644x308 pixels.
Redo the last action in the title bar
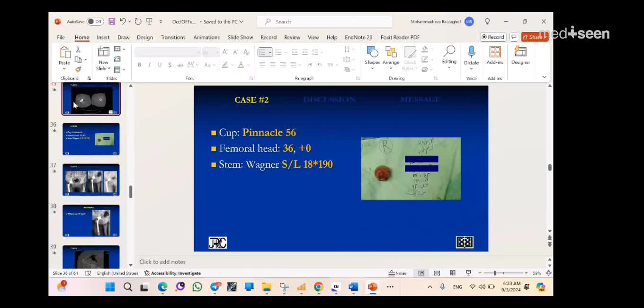(138, 21)
